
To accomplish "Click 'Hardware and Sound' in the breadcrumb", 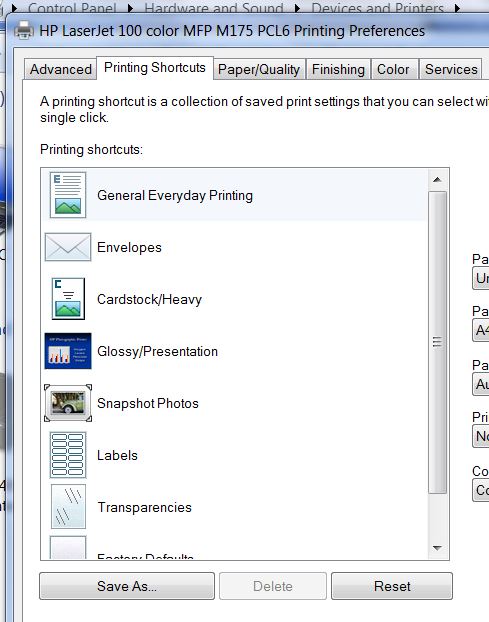I will point(214,8).
